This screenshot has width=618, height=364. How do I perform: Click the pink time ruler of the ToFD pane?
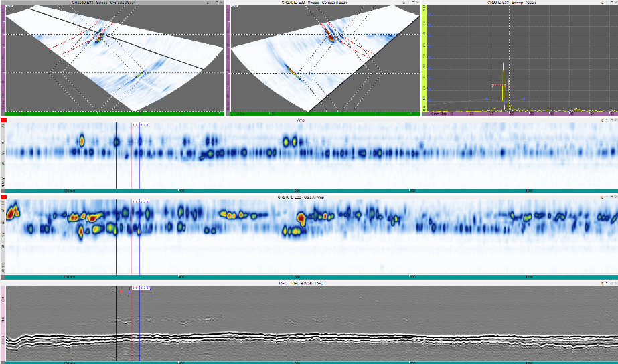pos(3,323)
